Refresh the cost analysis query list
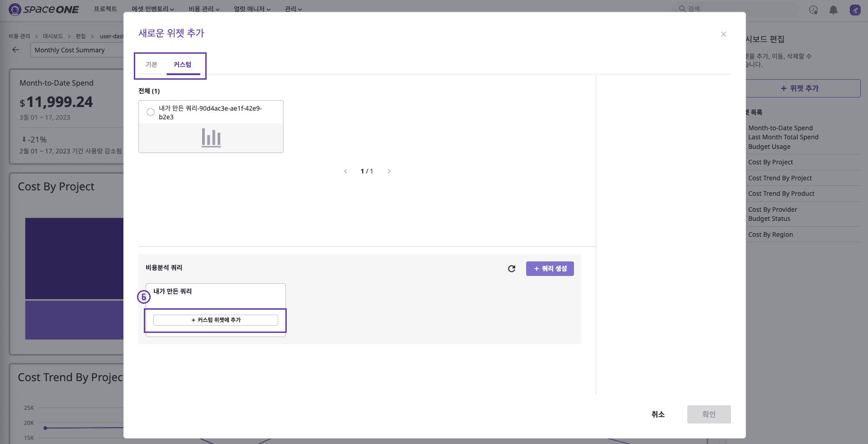 click(x=512, y=269)
